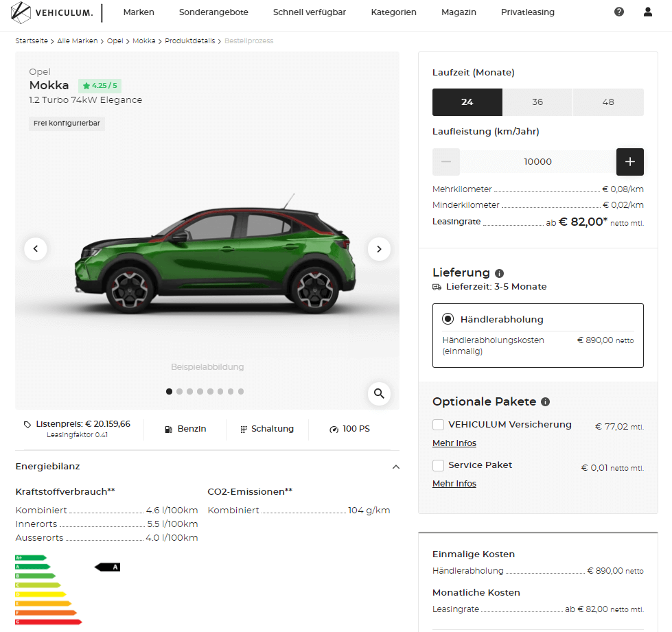The height and width of the screenshot is (632, 672).
Task: Open the Sonderangebote menu item
Action: [213, 12]
